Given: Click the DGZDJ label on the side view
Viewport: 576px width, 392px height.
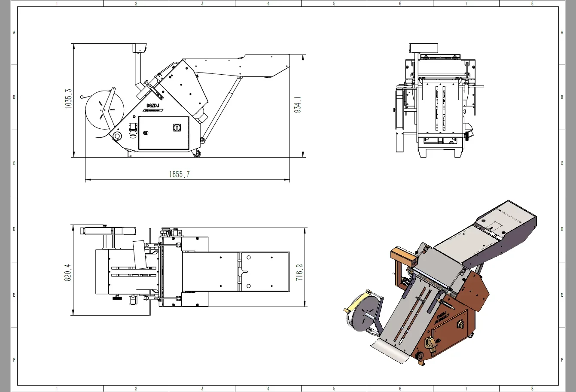Looking at the screenshot, I should [x=152, y=105].
